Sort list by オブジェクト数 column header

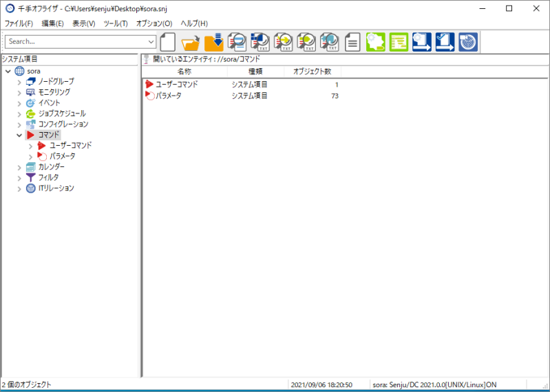313,72
